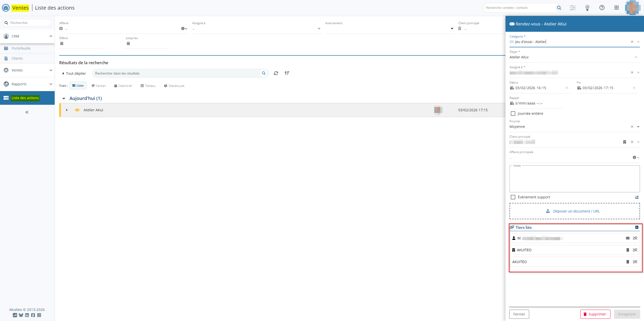Click the Notes text area
The height and width of the screenshot is (321, 644).
coord(574,179)
